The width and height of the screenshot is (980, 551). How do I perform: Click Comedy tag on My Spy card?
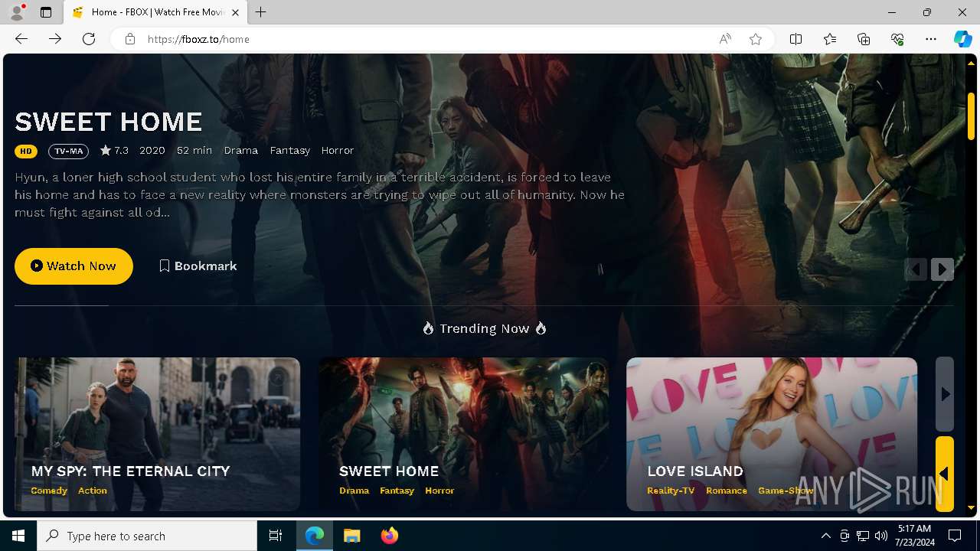pos(49,491)
